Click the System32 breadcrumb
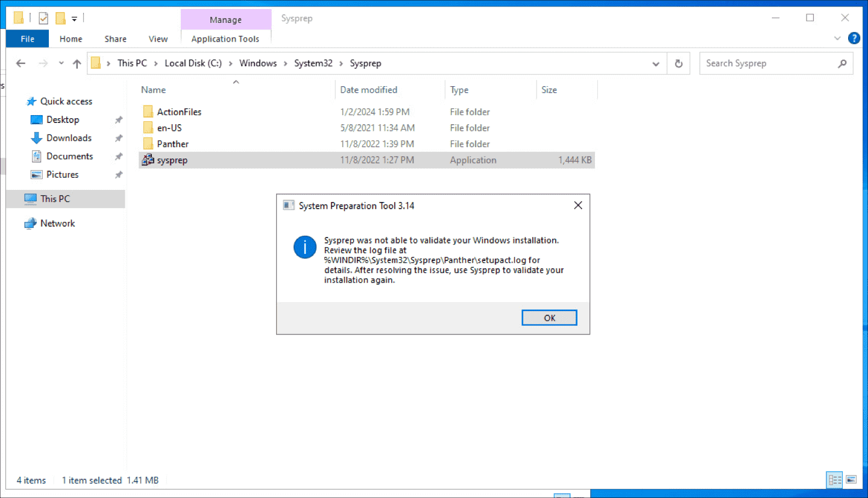This screenshot has width=868, height=498. (313, 63)
